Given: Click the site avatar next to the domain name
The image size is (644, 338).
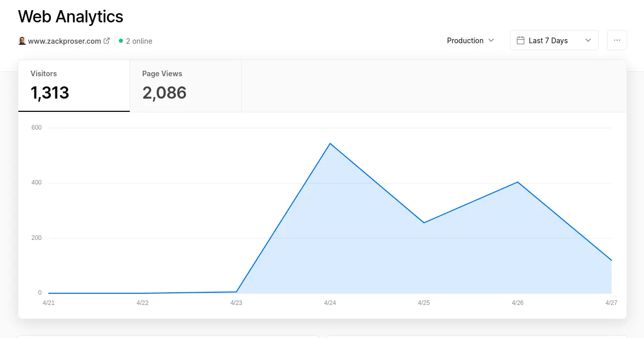Looking at the screenshot, I should [22, 41].
